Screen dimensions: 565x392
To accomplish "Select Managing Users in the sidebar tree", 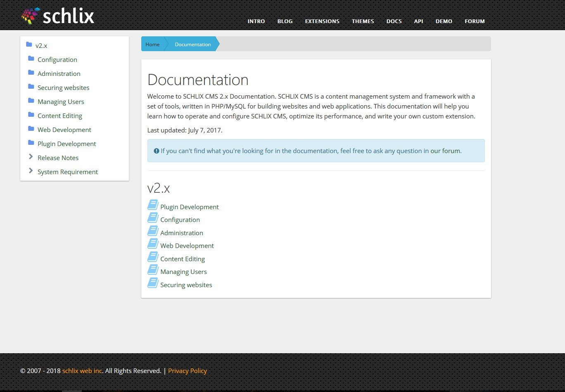I will (61, 102).
